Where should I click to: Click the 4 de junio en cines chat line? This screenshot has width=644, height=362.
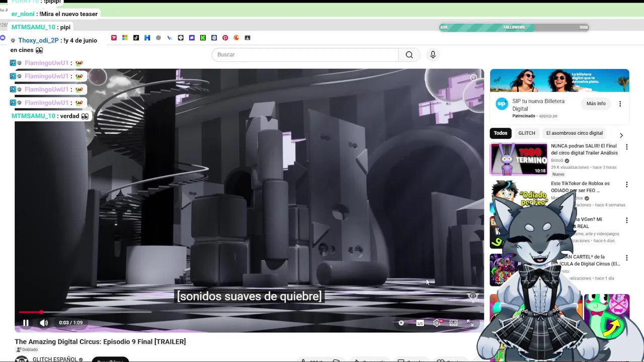pyautogui.click(x=54, y=45)
